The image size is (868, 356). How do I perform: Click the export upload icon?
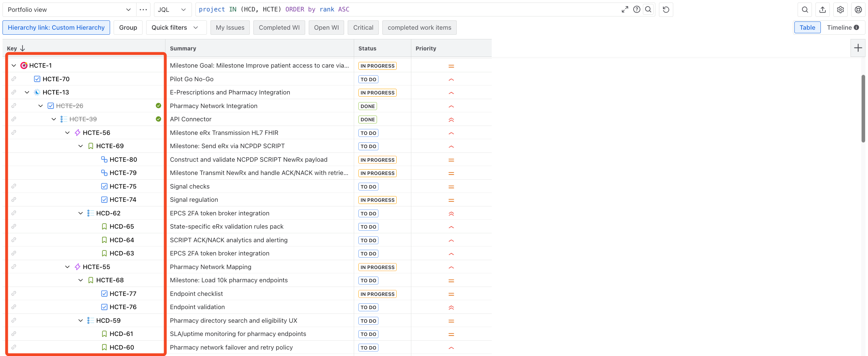click(x=823, y=10)
